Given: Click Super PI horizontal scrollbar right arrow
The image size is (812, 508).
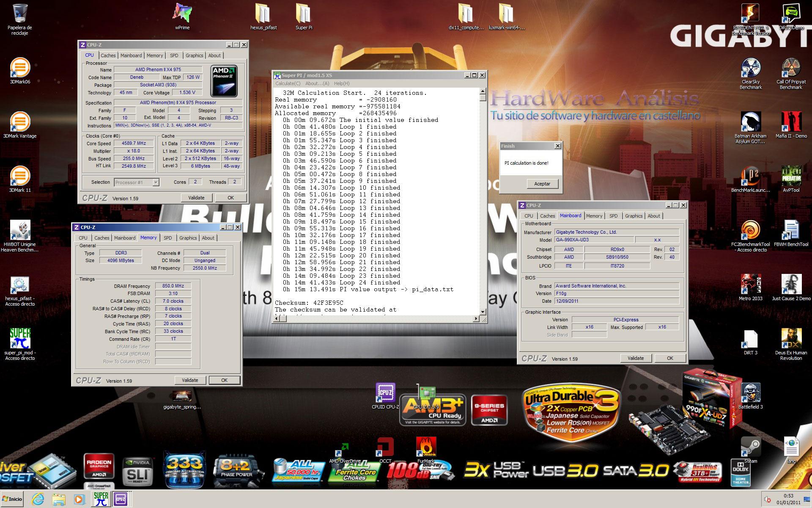Looking at the screenshot, I should (476, 318).
